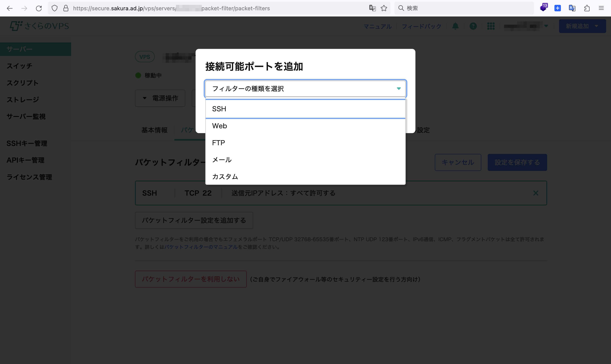The height and width of the screenshot is (364, 611).
Task: Click 送信元IPアドレス：すべて許可する text
Action: [283, 193]
